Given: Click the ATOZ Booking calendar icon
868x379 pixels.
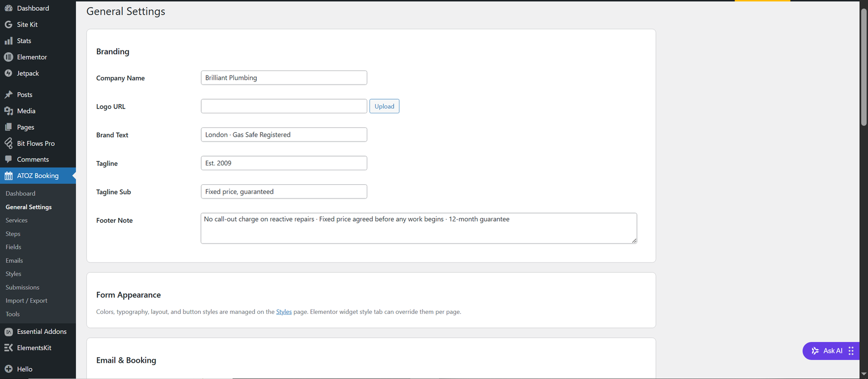Looking at the screenshot, I should tap(9, 176).
